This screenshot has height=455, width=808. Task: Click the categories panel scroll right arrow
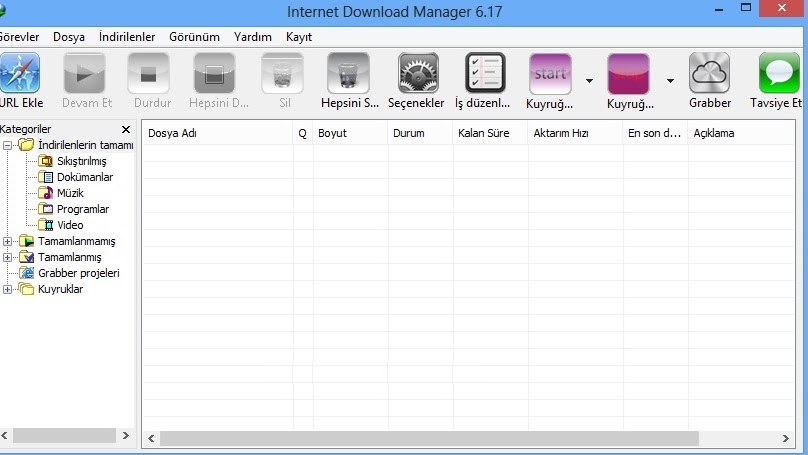click(x=126, y=435)
